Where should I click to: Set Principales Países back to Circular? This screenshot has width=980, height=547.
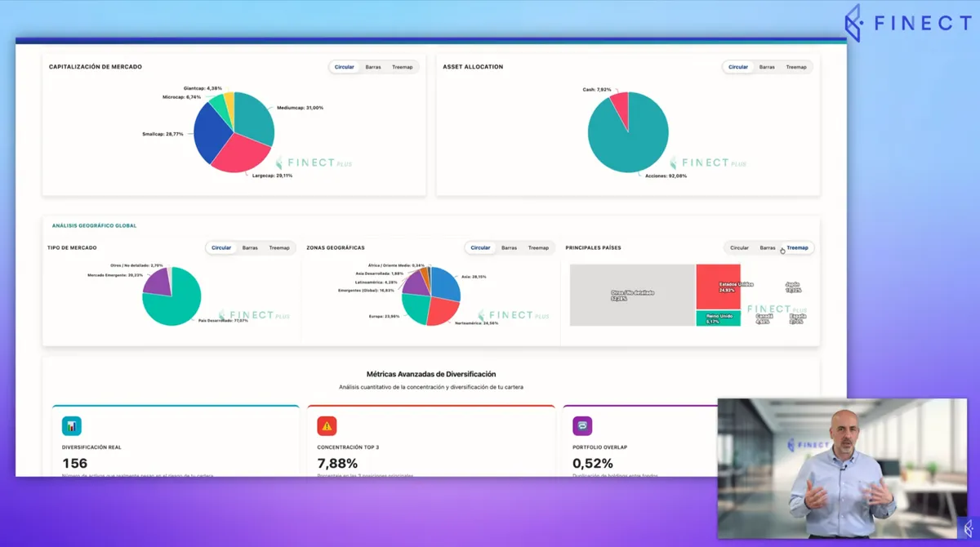(739, 247)
